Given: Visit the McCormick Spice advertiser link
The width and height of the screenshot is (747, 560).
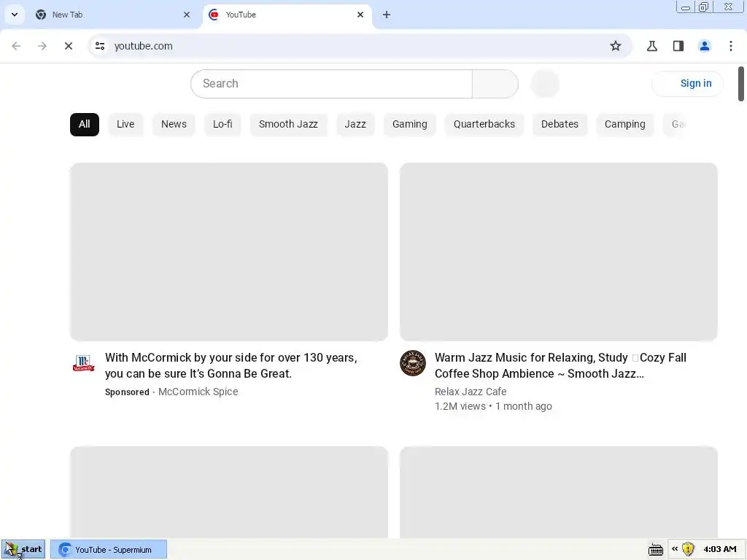Looking at the screenshot, I should tap(198, 392).
